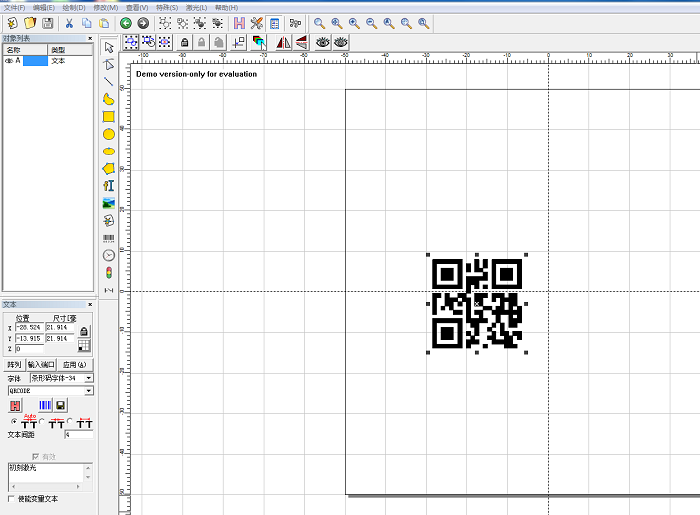
Task: Click the text spacing value field
Action: coord(79,434)
